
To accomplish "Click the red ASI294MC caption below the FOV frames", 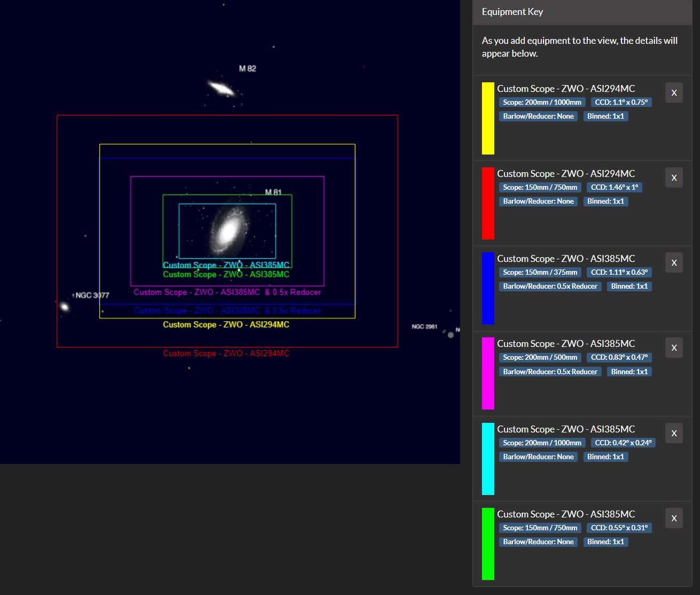I will click(226, 353).
